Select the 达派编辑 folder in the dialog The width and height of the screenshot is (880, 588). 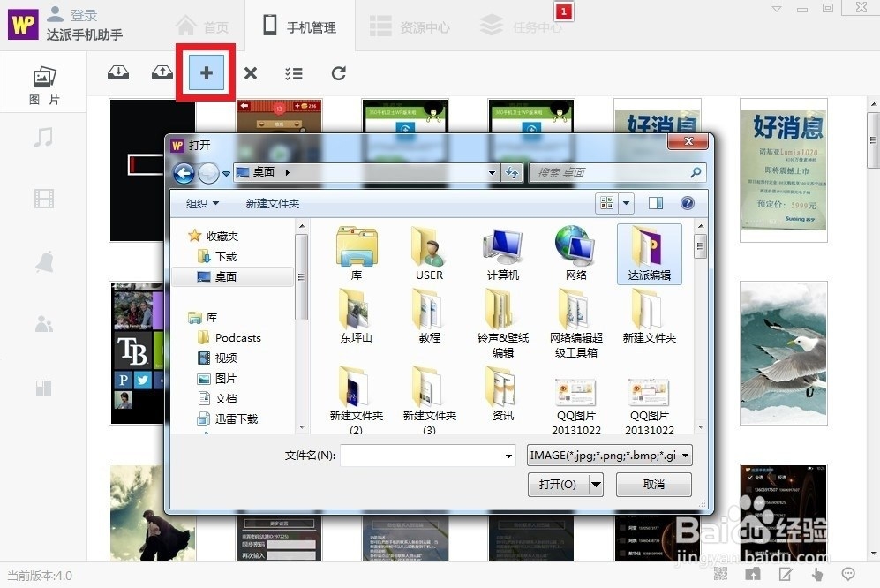[x=649, y=253]
